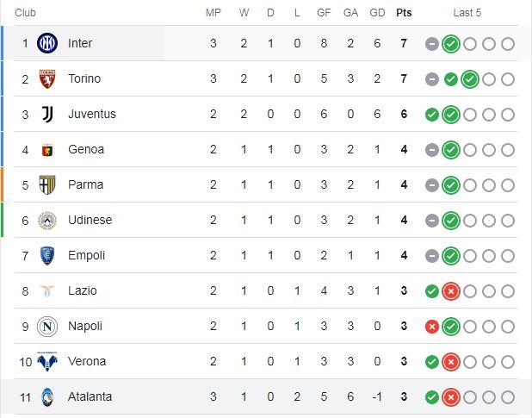Click Inter's grey draw result icon
This screenshot has width=532, height=418.
tap(432, 44)
